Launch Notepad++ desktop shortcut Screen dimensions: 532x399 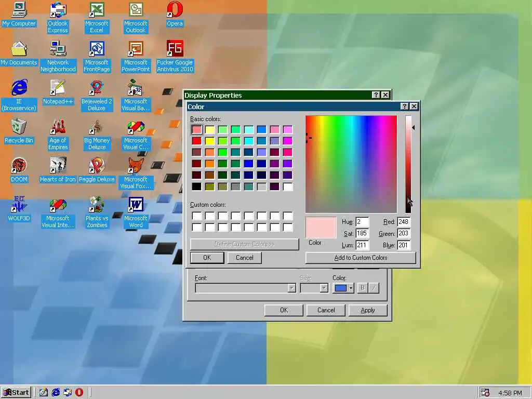58,92
